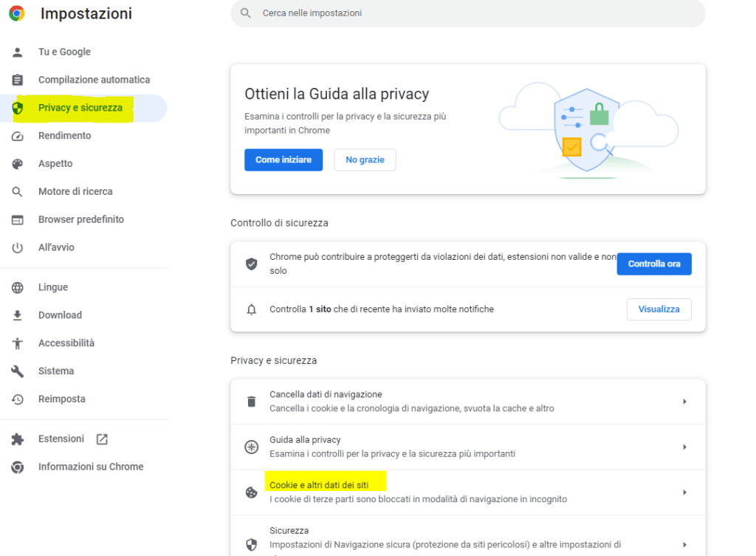Dismiss privacy guide with No grazie
756x556 pixels.
(x=365, y=160)
